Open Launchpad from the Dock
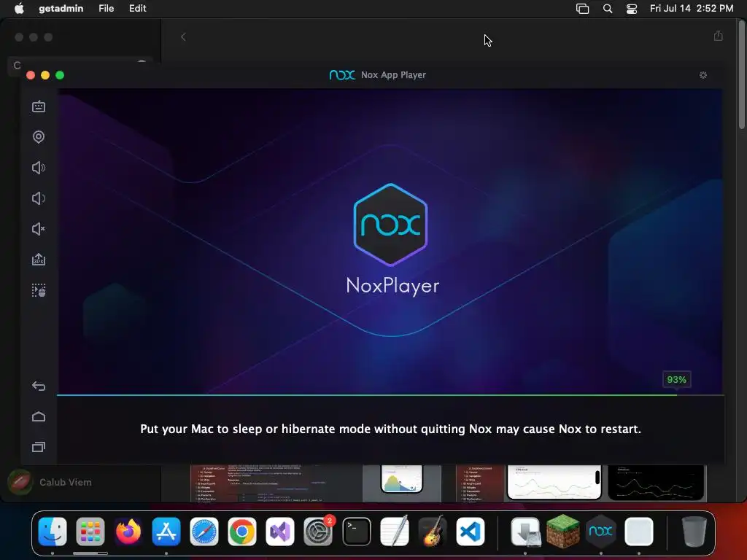This screenshot has width=747, height=560. tap(90, 531)
